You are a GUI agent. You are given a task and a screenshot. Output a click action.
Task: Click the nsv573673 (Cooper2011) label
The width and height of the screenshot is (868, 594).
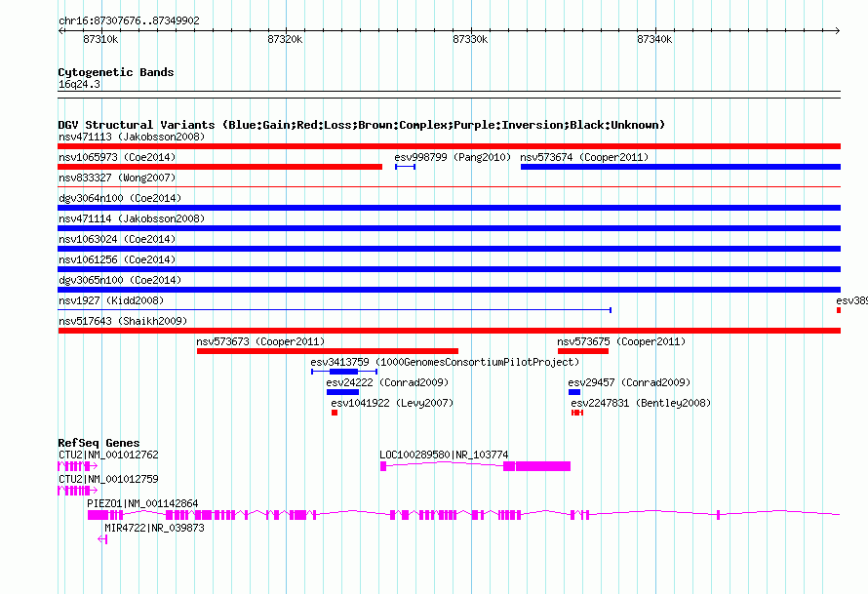[260, 341]
